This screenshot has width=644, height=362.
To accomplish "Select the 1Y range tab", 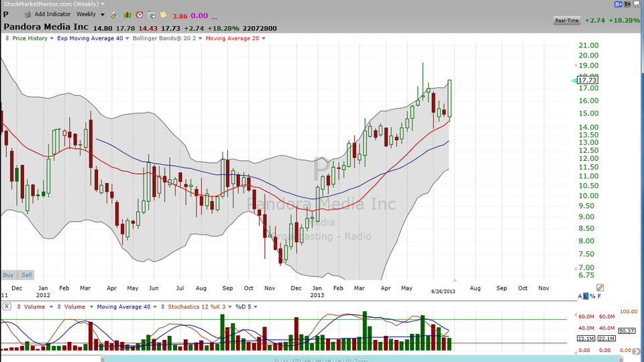I will 286,361.
